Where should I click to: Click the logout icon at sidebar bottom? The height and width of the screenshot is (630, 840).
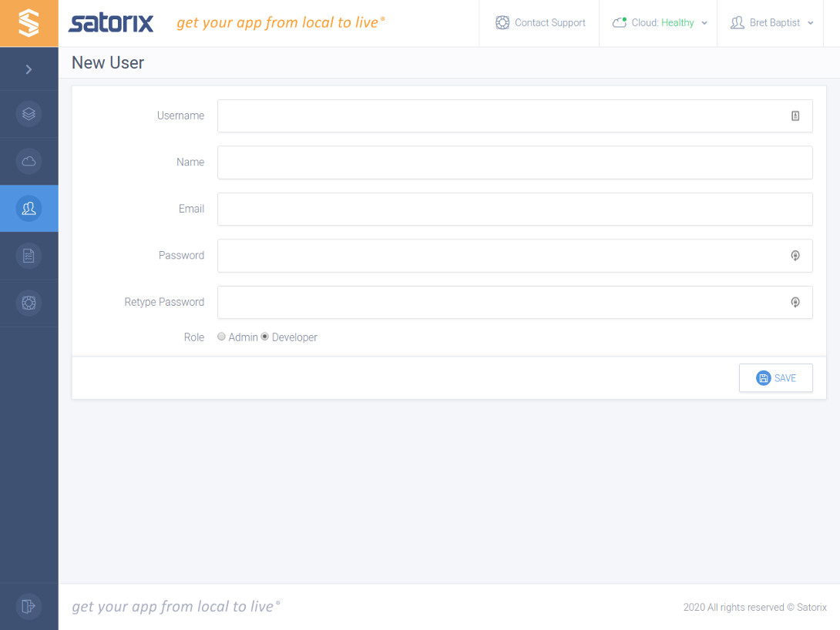[x=29, y=606]
